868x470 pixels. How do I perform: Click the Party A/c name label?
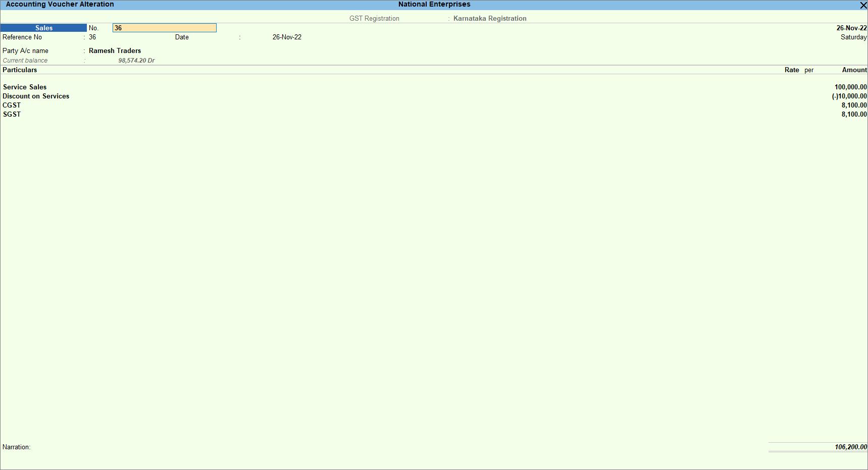pos(25,51)
